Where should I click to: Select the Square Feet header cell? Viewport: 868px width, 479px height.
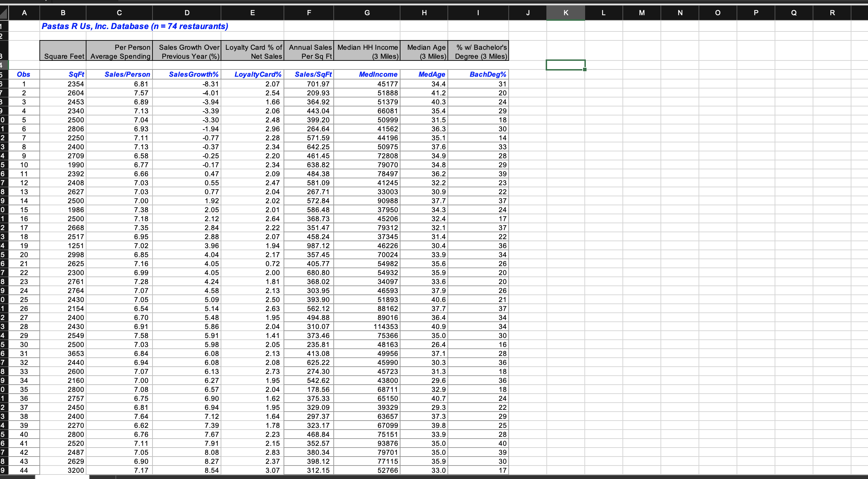click(63, 51)
